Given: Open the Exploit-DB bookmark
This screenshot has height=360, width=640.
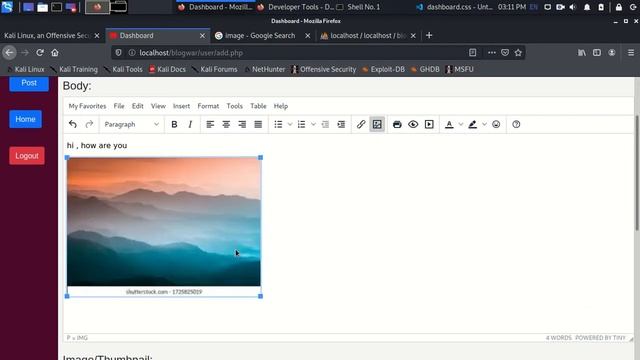Looking at the screenshot, I should (384, 69).
